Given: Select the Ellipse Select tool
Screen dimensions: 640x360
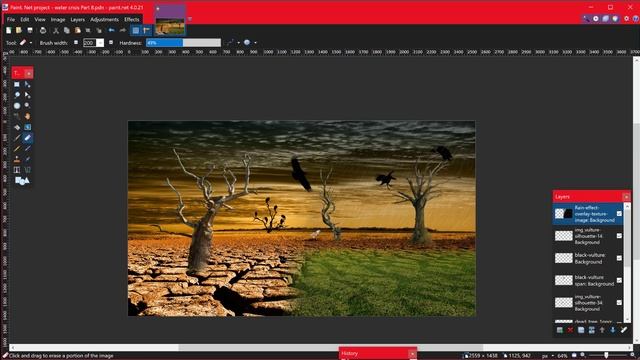Looking at the screenshot, I should click(17, 106).
